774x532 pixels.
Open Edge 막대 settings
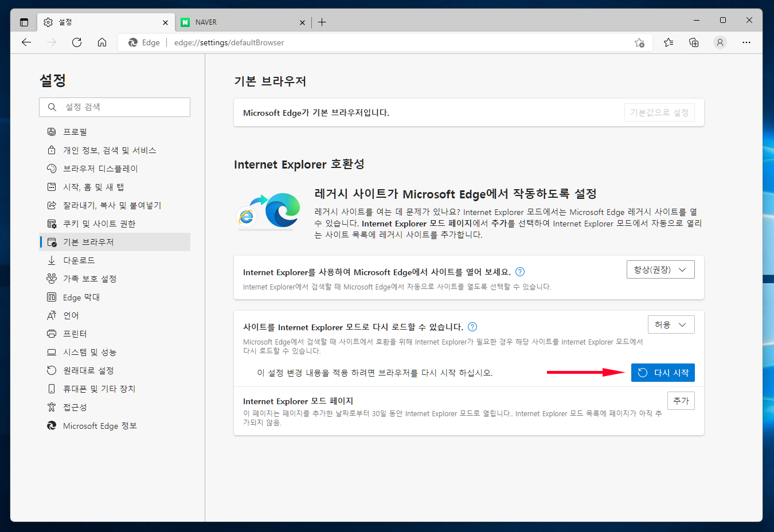115,297
